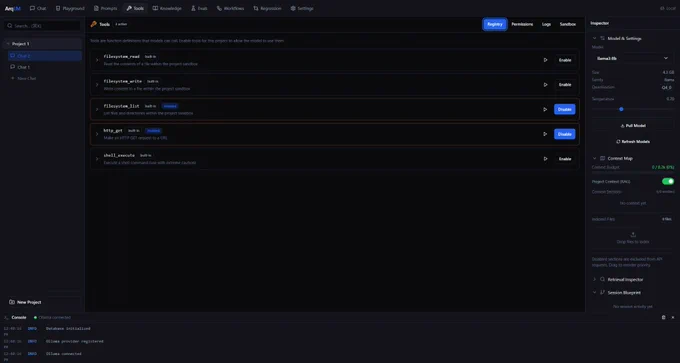
Task: Click the Drop files to index area
Action: point(633,238)
